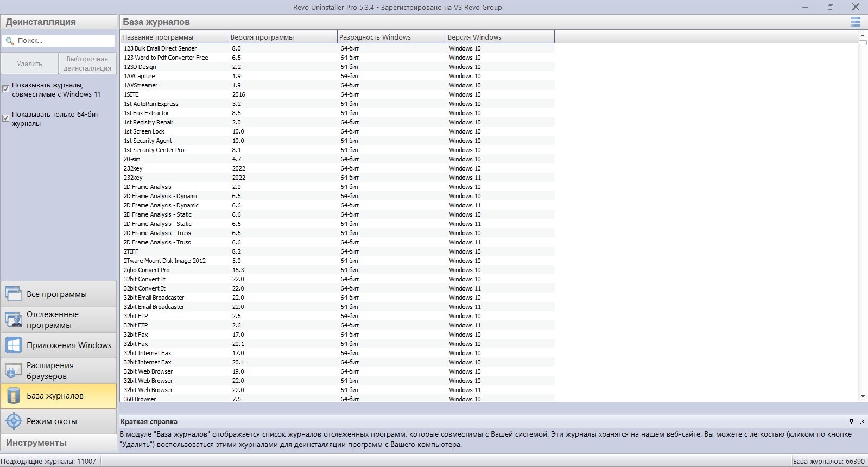Click the Windows 10 cell of 2TIFF
868x467 pixels.
(465, 251)
